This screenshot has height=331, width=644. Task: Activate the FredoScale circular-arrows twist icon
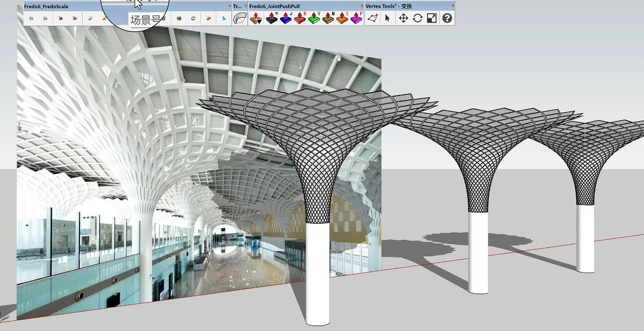click(x=193, y=18)
